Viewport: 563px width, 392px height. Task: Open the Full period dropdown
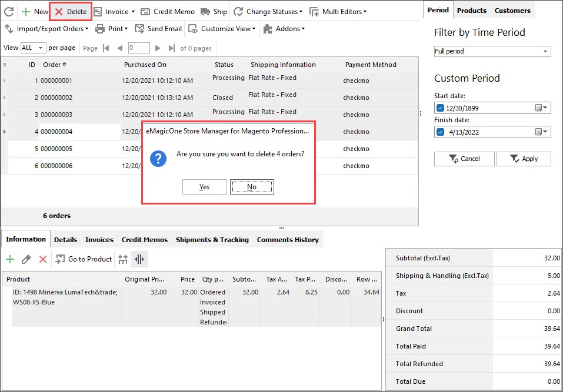tap(492, 51)
